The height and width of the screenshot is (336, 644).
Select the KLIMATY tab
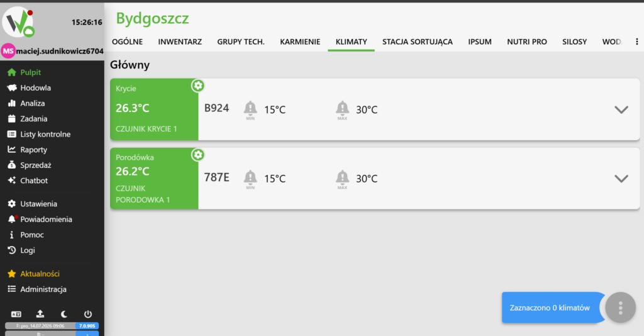351,42
